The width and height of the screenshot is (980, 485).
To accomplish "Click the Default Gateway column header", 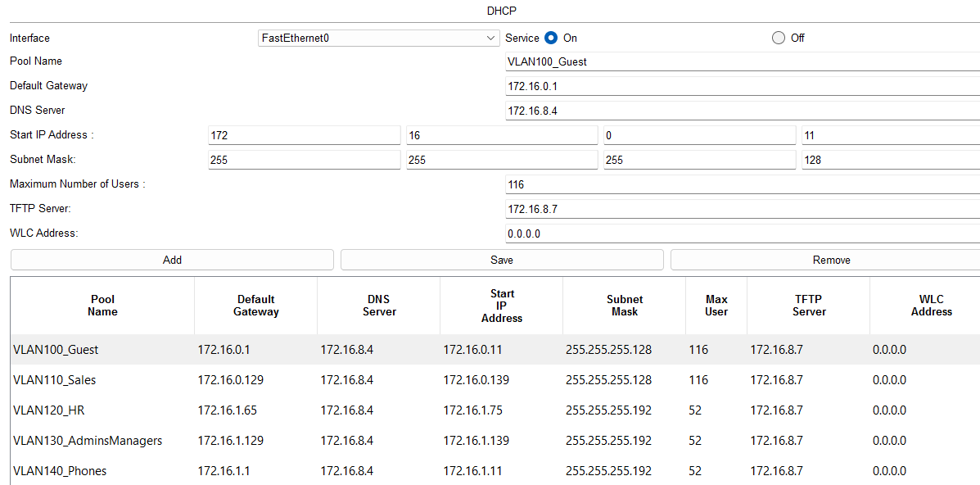I will point(256,306).
